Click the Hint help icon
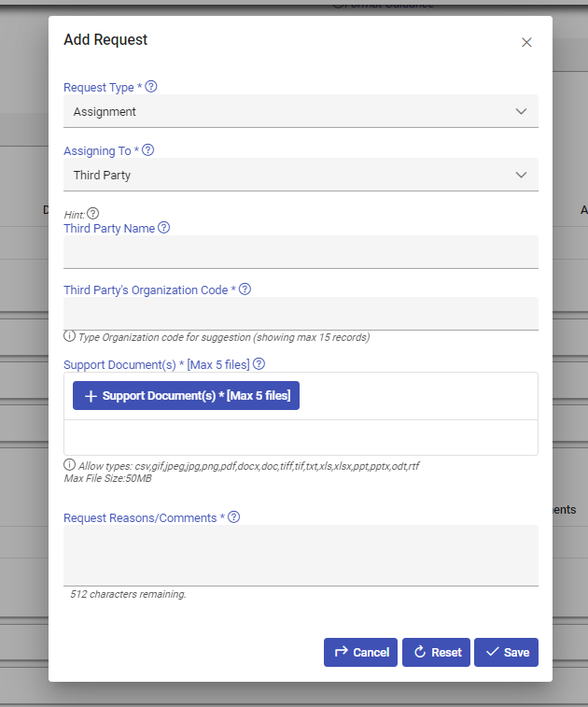This screenshot has width=588, height=707. [92, 213]
